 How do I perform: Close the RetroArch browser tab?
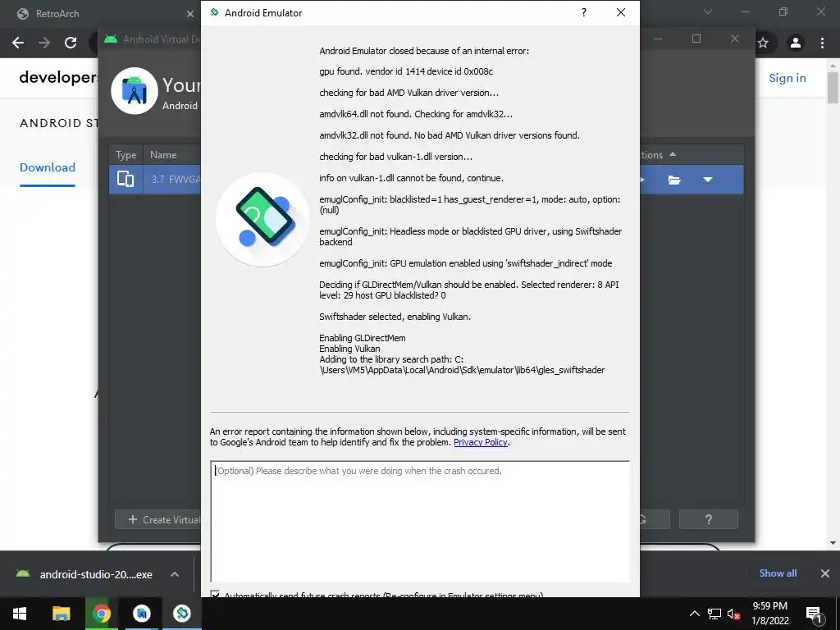[x=189, y=14]
